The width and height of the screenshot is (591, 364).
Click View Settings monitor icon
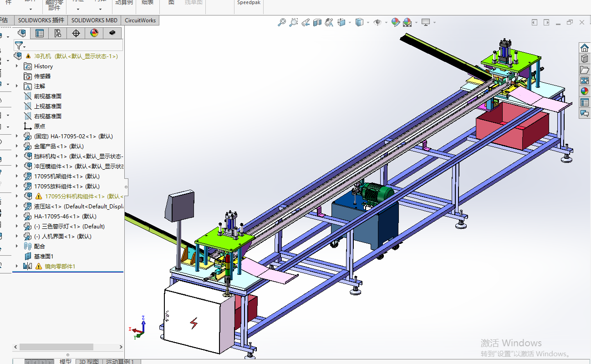click(x=426, y=22)
